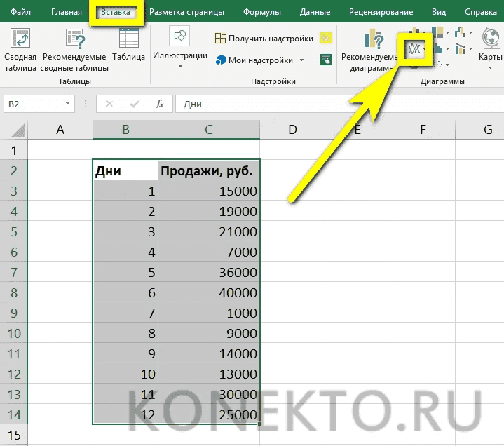Viewport: 504px width, 446px height.
Task: Insert a Таблица from the ribbon
Action: [x=128, y=40]
